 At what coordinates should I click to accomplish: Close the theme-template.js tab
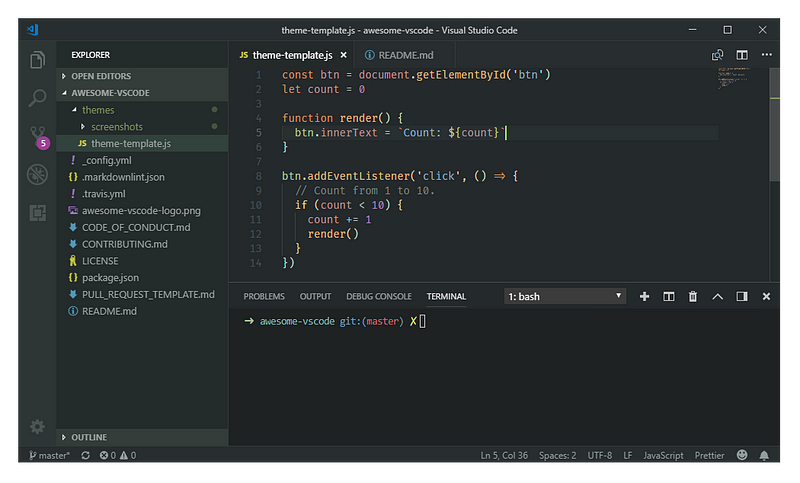(x=343, y=55)
